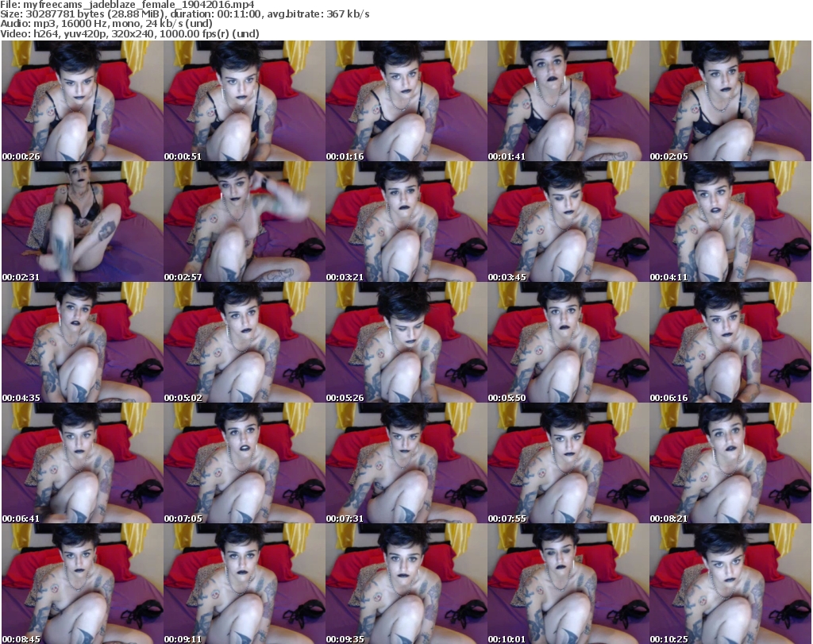This screenshot has width=813, height=644.
Task: Choose the frame labeled 00:03:21
Action: pos(406,222)
